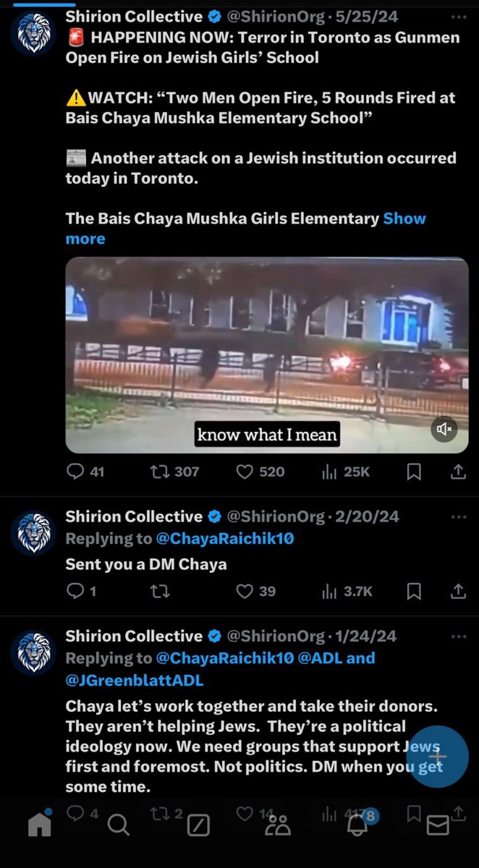
Task: Expand tweet text with Show more
Action: pyautogui.click(x=246, y=228)
